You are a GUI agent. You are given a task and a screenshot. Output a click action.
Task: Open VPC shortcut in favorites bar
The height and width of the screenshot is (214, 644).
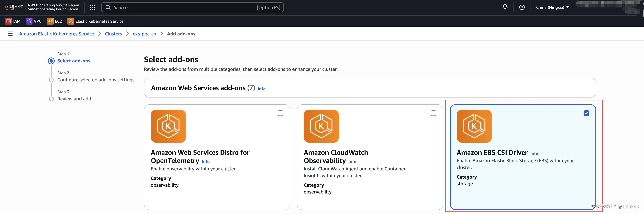pyautogui.click(x=34, y=21)
